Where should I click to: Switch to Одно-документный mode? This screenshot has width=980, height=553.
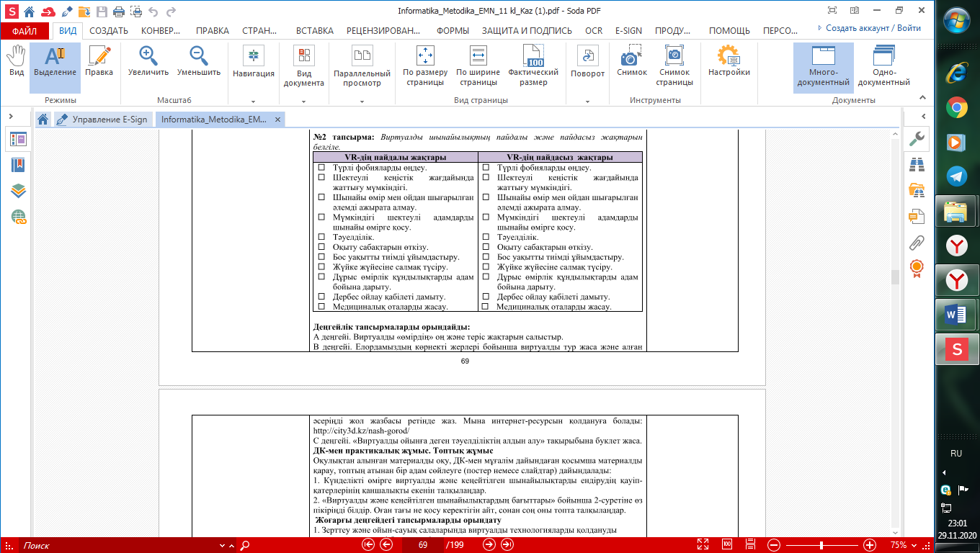(x=884, y=66)
